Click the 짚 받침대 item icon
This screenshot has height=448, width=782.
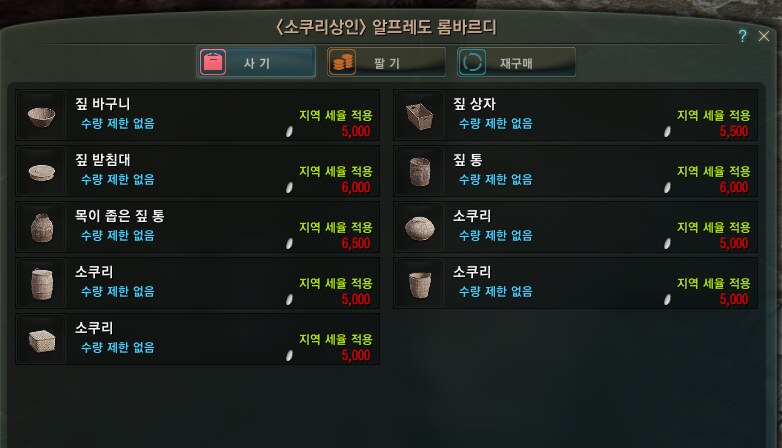41,172
